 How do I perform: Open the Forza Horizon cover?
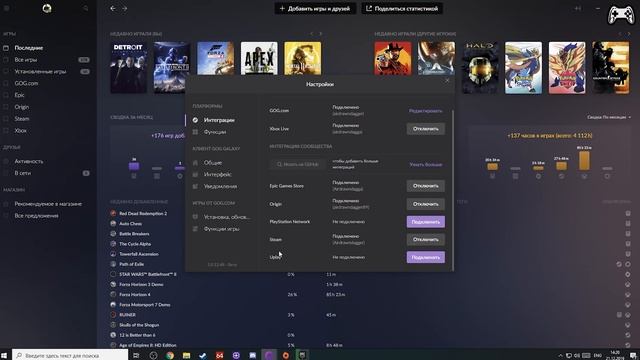click(x=216, y=58)
